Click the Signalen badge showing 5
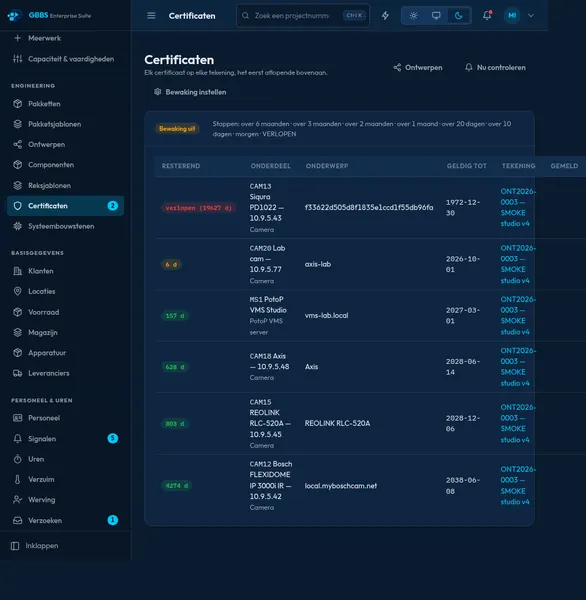586x600 pixels. pos(113,438)
